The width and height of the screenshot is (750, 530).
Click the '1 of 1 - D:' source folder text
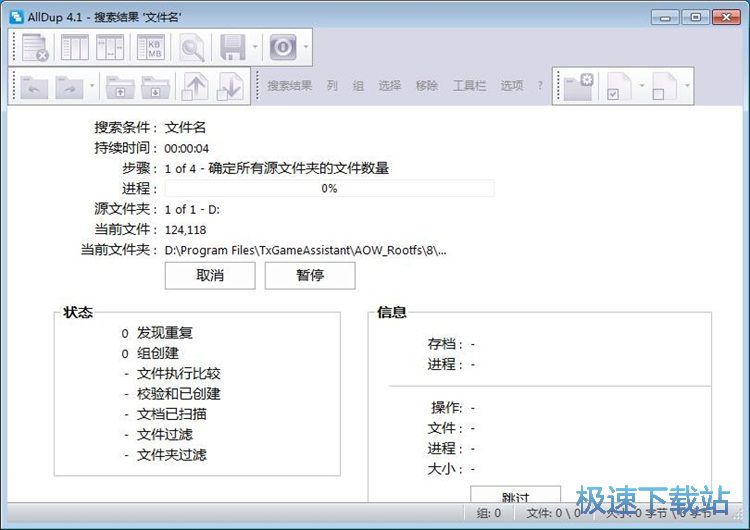pyautogui.click(x=192, y=210)
